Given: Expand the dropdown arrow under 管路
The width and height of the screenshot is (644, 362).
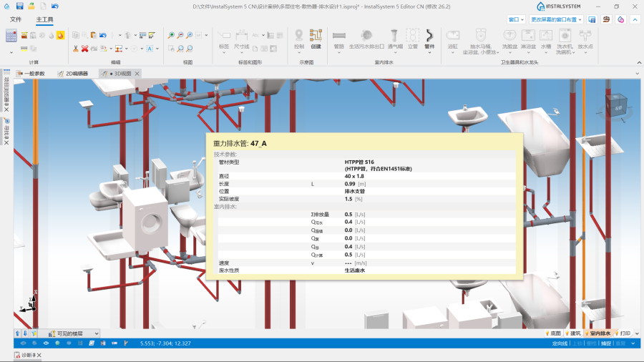Looking at the screenshot, I should pos(339,52).
